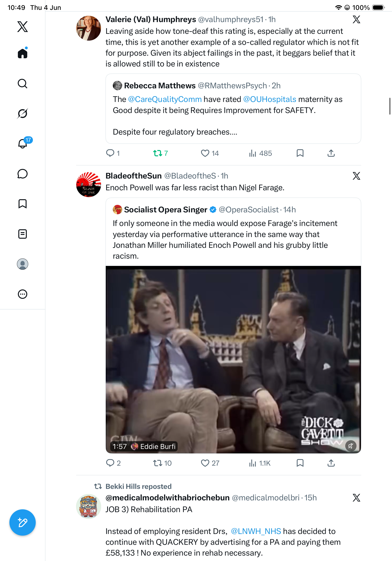Screen dimensions: 392x561
Task: Follow the @CareQualityComm mention link
Action: [165, 99]
